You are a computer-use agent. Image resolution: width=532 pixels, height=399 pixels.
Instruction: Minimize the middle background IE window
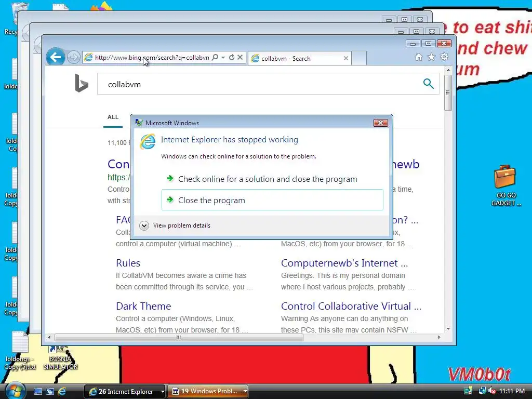click(x=401, y=32)
